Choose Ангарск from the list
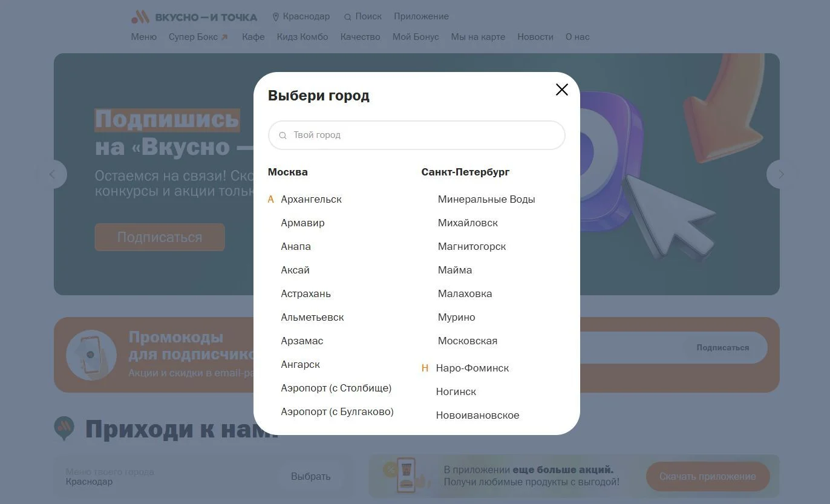 (x=300, y=364)
